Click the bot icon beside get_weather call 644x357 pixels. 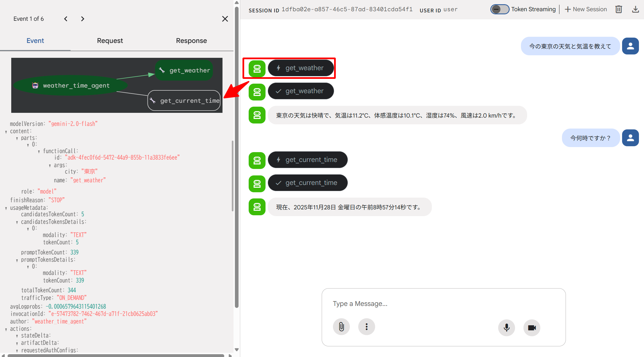click(x=257, y=68)
